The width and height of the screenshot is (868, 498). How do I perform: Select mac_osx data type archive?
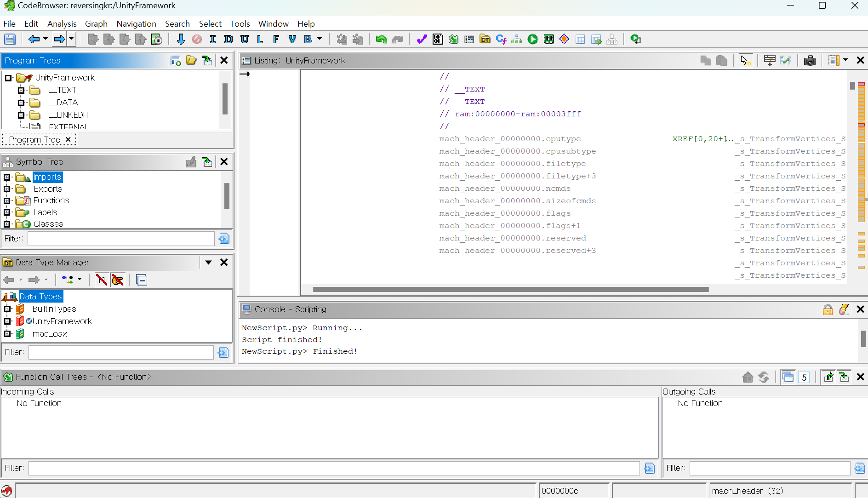(x=50, y=334)
